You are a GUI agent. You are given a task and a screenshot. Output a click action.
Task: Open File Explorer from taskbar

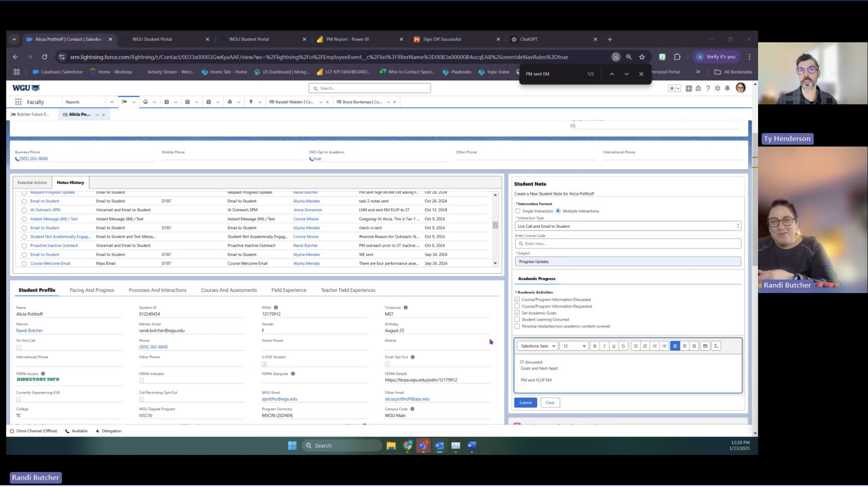coord(391,445)
